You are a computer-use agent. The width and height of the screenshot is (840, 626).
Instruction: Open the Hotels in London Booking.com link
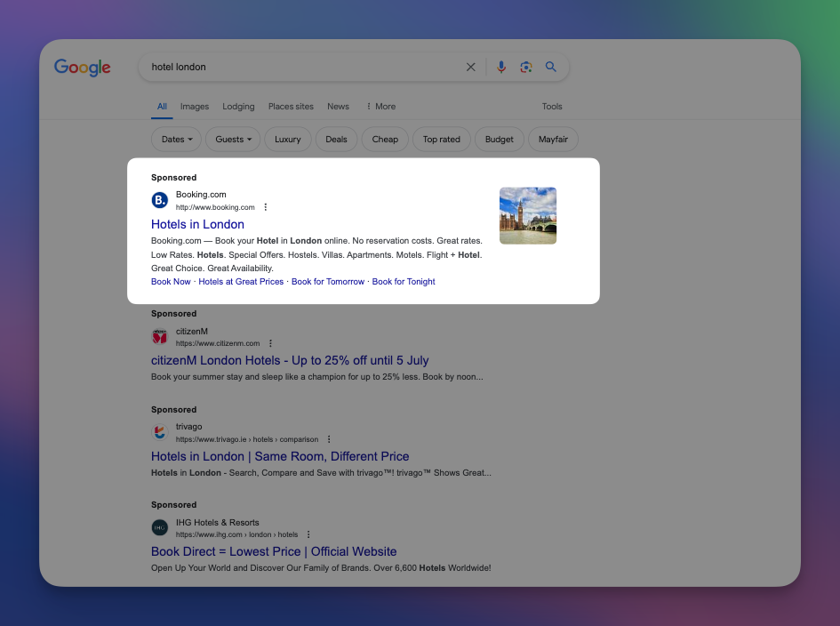coord(197,225)
